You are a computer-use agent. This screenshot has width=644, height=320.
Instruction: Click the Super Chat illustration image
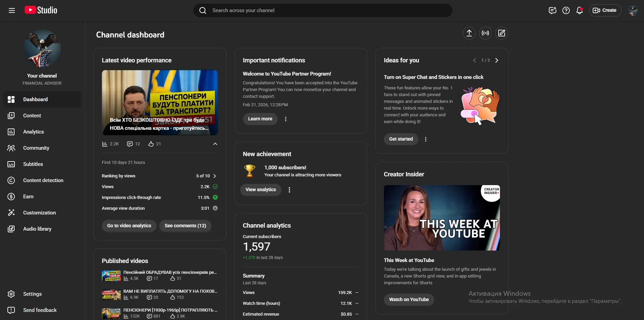[480, 106]
